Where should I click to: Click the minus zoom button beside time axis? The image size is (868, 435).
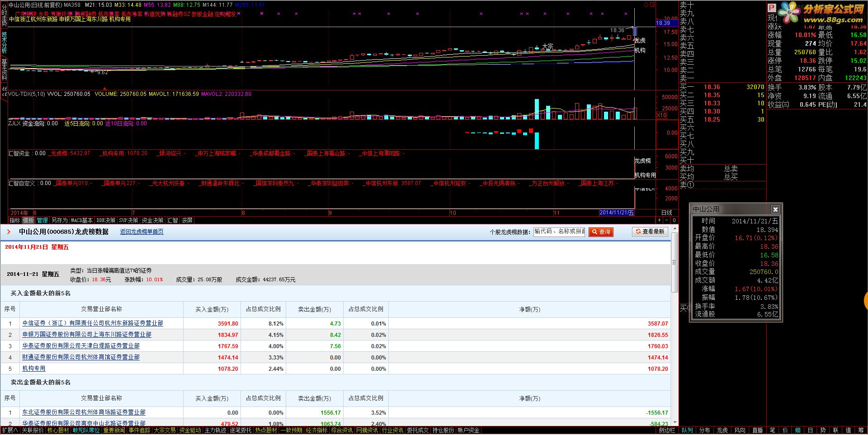pos(666,220)
